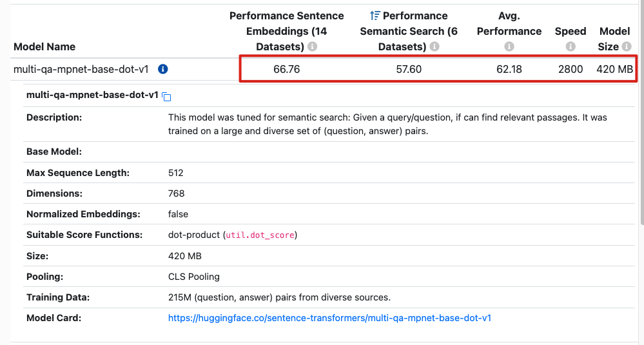
Task: Click sort arrow icon before Performance Semantic Search
Action: click(x=375, y=15)
